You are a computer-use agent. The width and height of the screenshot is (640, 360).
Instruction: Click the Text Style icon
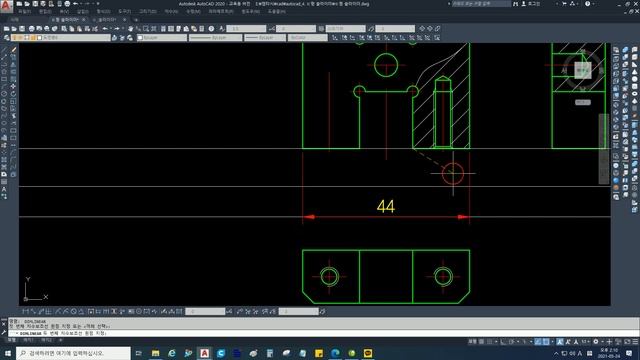tap(222, 29)
